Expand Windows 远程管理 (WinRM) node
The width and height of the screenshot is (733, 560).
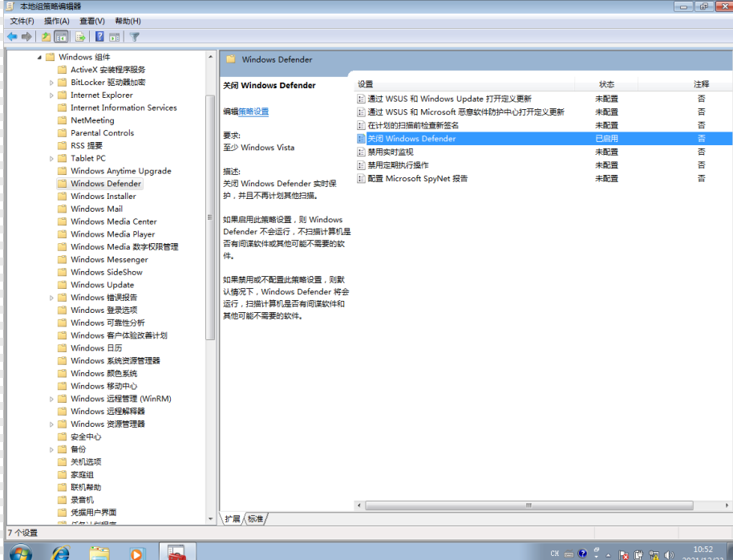[x=51, y=399]
